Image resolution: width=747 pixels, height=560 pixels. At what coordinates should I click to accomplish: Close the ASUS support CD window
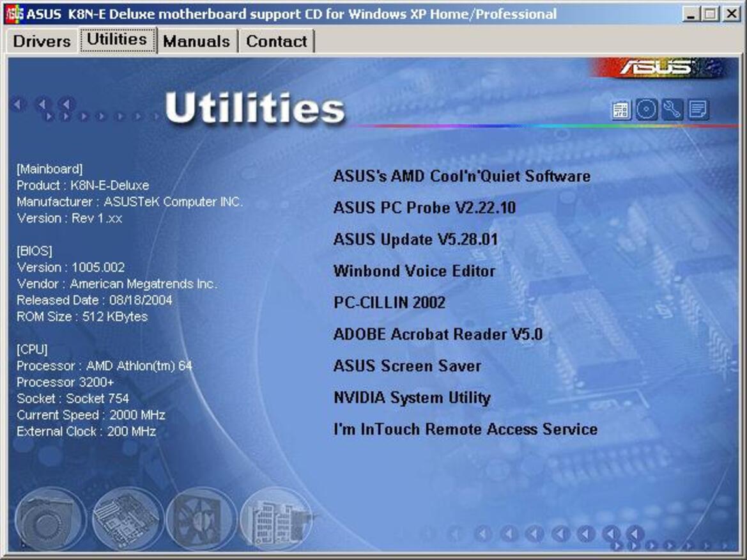point(731,14)
